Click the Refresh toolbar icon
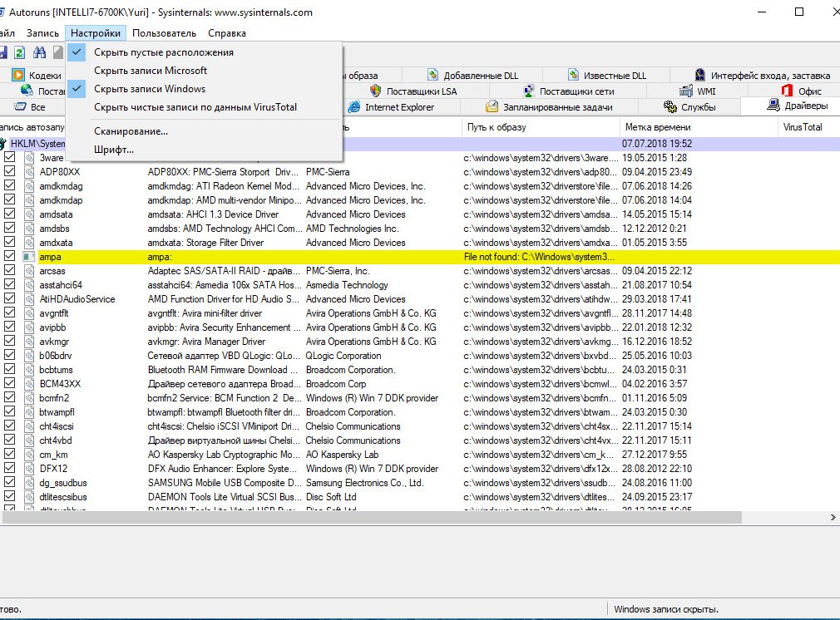This screenshot has width=840, height=620. 20,52
